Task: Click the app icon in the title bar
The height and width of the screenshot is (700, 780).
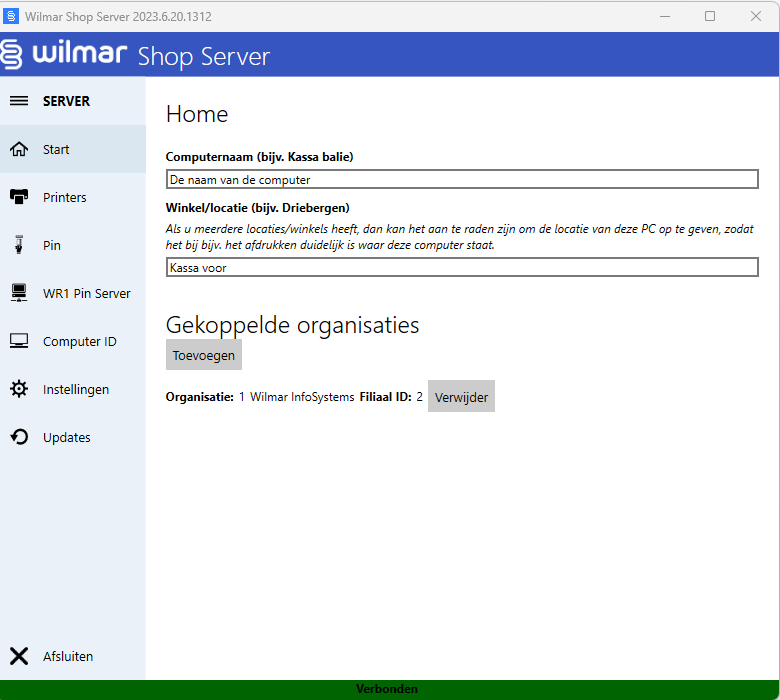Action: (x=11, y=16)
